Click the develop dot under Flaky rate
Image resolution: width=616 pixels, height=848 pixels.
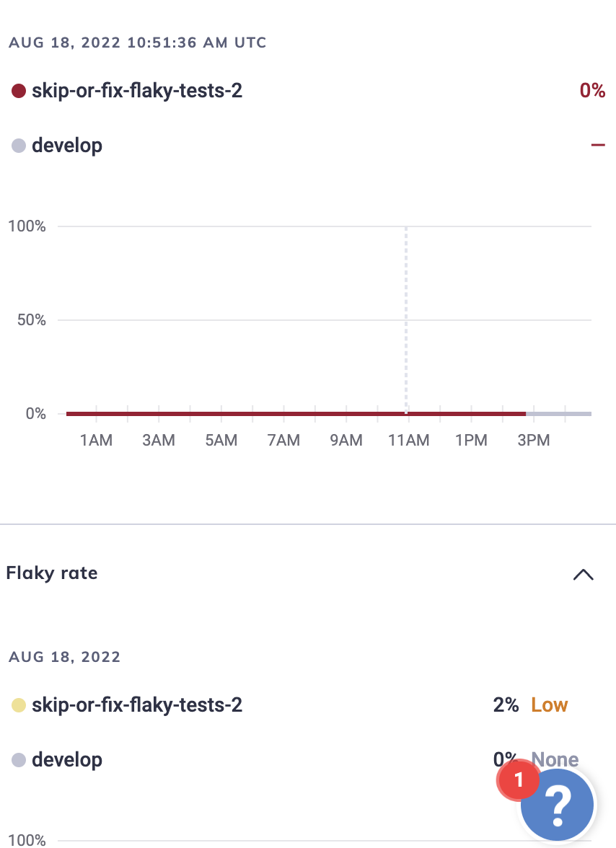tap(19, 760)
